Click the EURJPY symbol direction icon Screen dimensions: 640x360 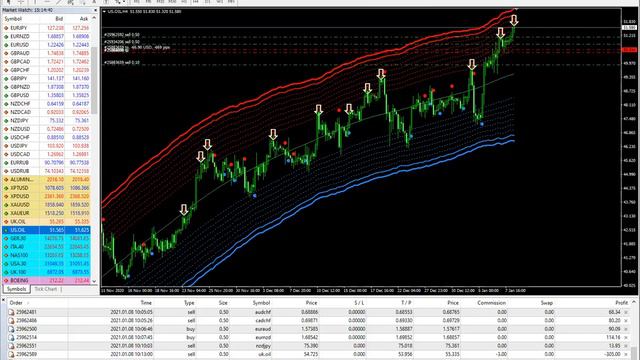(x=6, y=28)
